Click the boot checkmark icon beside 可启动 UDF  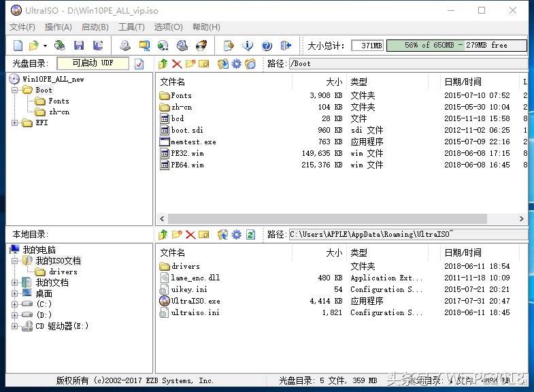tap(139, 64)
